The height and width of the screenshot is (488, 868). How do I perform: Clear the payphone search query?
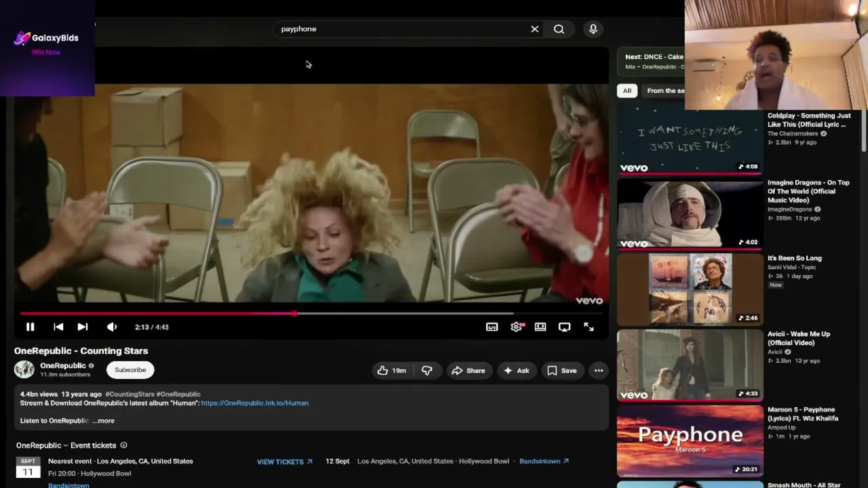click(534, 29)
